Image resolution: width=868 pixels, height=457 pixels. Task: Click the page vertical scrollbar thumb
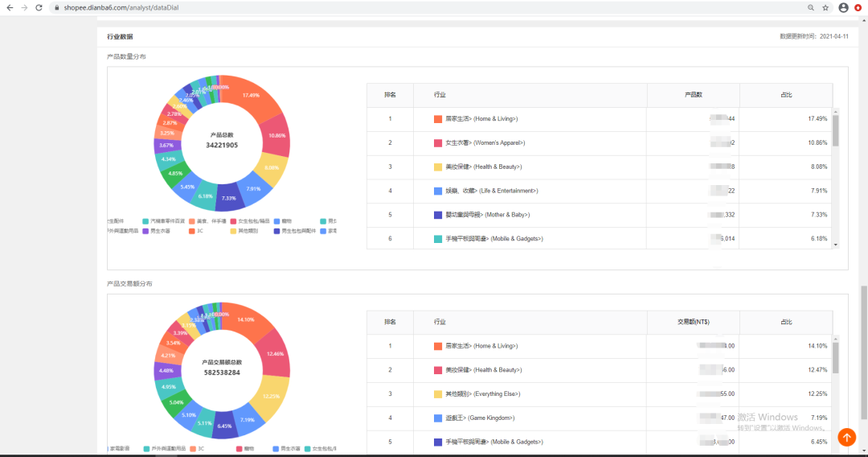tap(864, 353)
